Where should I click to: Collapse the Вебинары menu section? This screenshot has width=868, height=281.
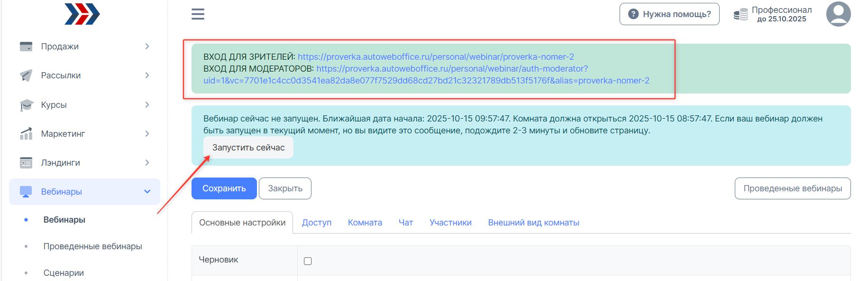[147, 192]
